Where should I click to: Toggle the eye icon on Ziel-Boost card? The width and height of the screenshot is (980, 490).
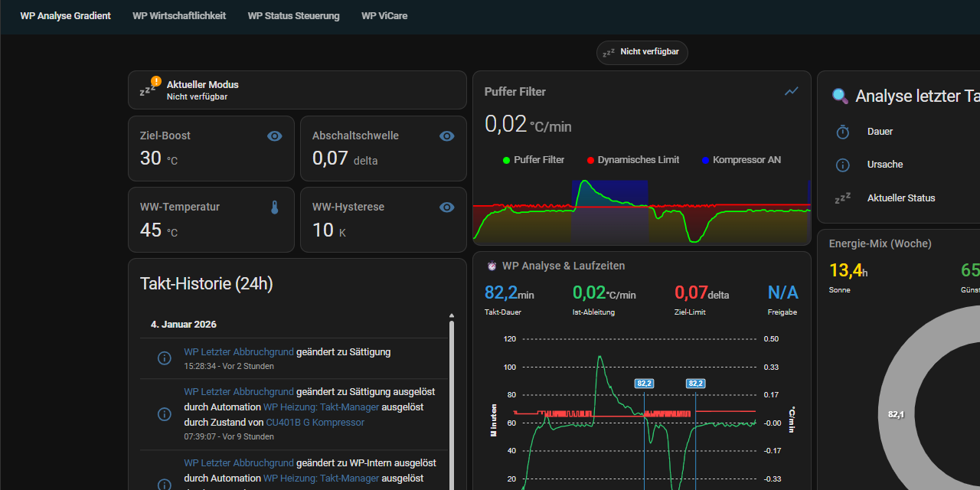pyautogui.click(x=274, y=136)
